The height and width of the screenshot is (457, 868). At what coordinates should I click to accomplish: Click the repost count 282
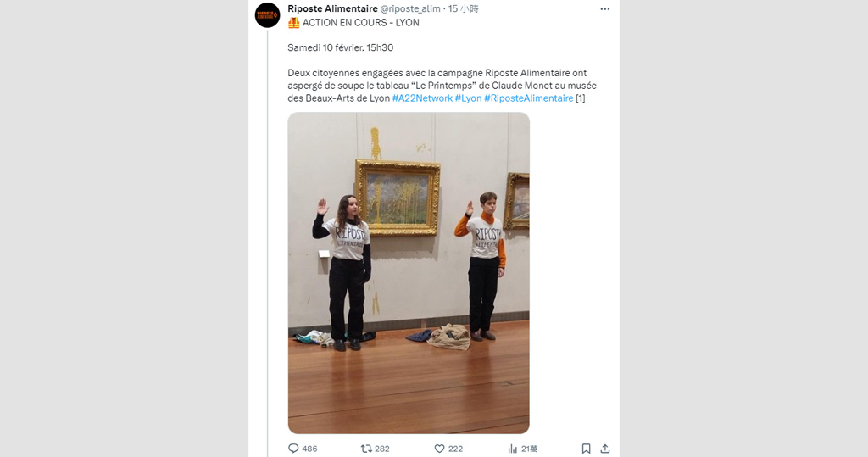click(x=382, y=449)
